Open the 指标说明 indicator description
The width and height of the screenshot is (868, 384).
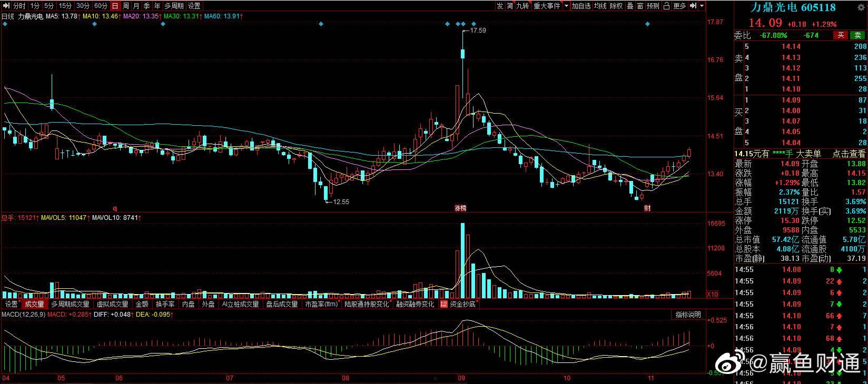688,315
